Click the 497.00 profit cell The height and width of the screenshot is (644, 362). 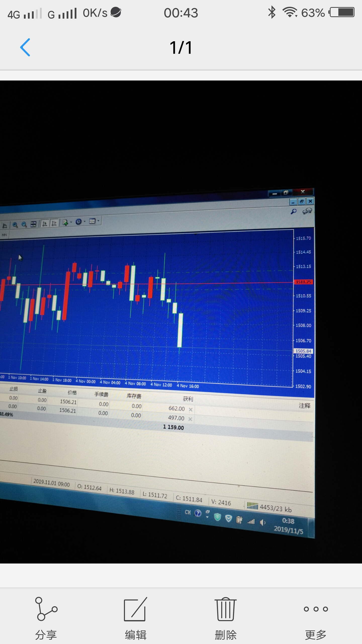point(176,418)
